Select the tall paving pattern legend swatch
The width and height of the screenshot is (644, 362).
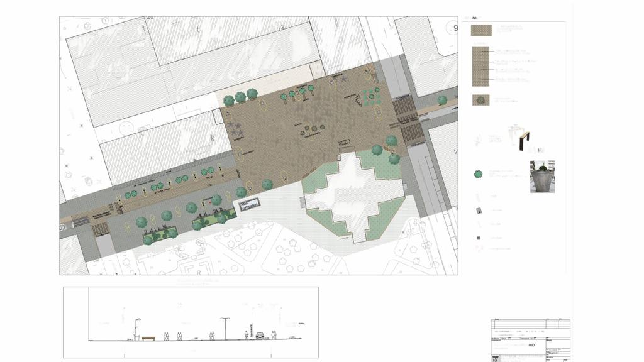point(480,67)
